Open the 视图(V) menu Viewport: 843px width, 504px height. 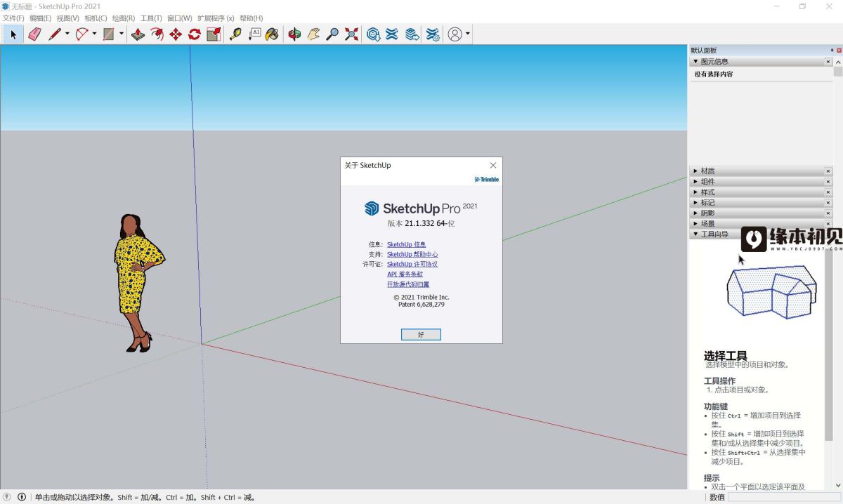coord(68,18)
